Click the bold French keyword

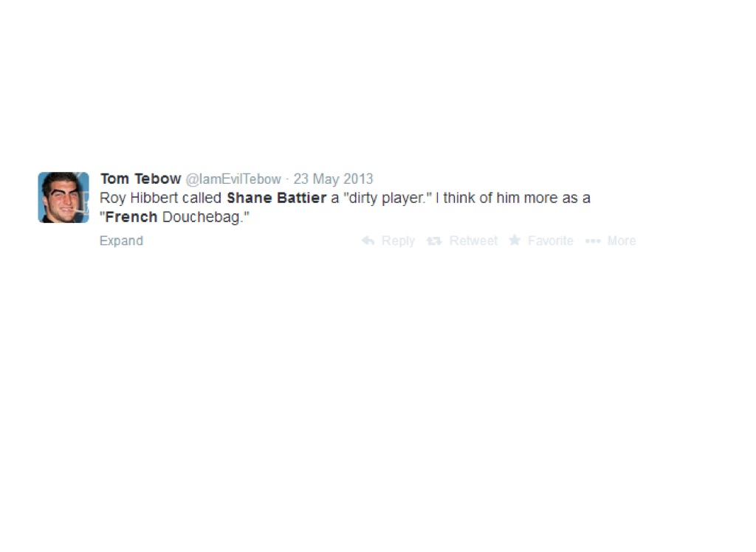pyautogui.click(x=131, y=217)
